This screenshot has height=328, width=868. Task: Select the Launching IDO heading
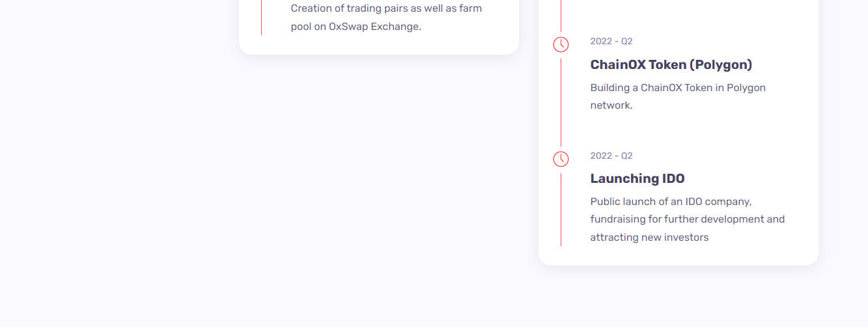637,178
